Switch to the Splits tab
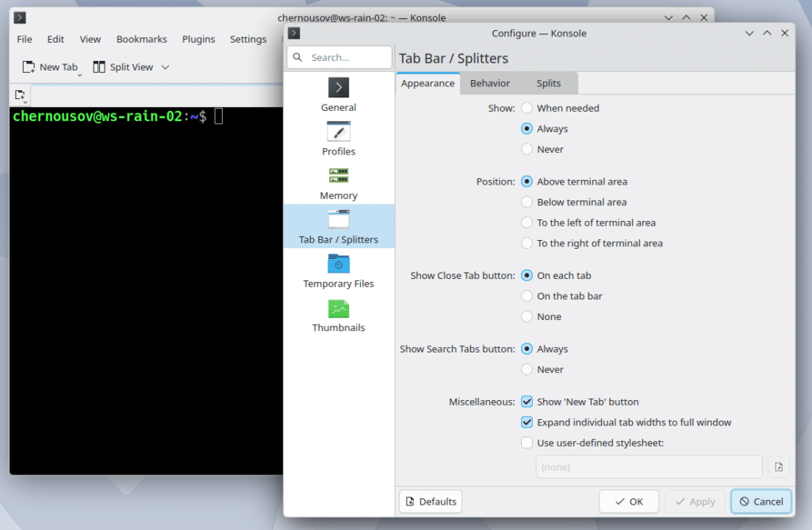 549,83
